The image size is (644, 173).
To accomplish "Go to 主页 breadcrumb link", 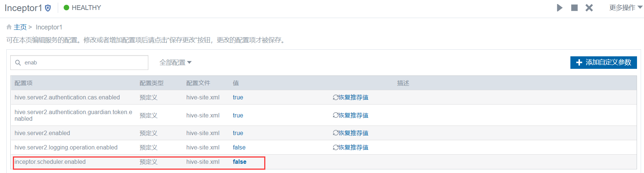I will pos(20,27).
